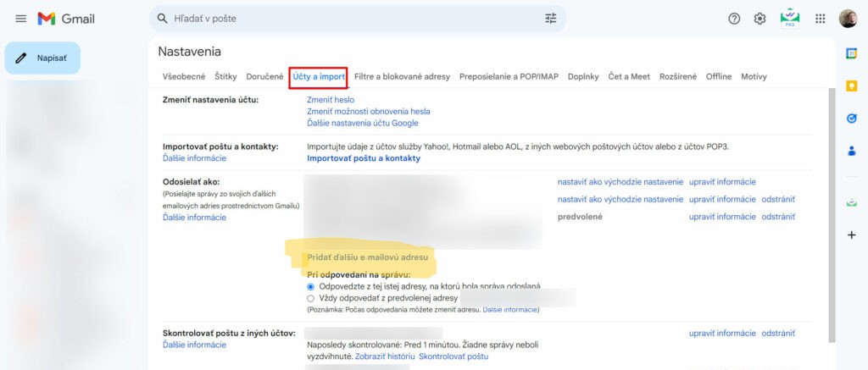Open the Help question mark icon
The width and height of the screenshot is (868, 370).
(x=734, y=19)
